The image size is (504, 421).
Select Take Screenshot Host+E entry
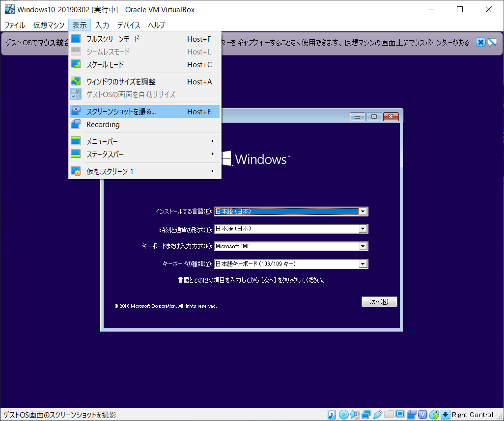coord(144,111)
